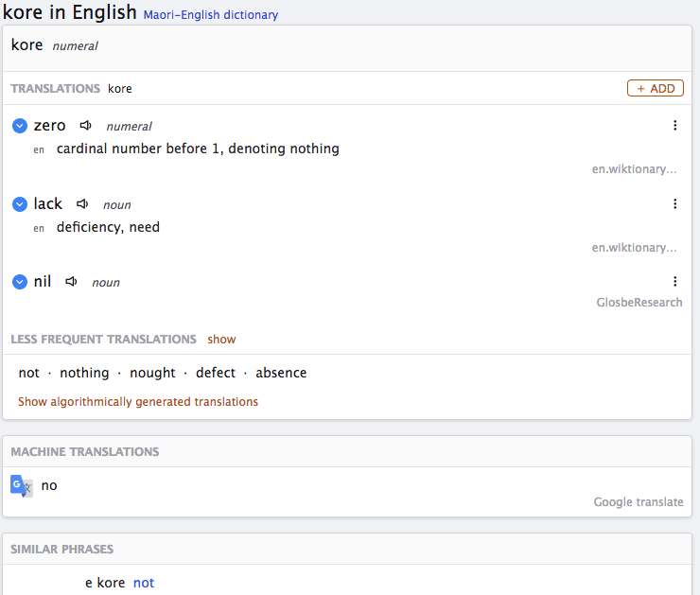Play audio pronunciation for nil
700x595 pixels.
click(72, 282)
